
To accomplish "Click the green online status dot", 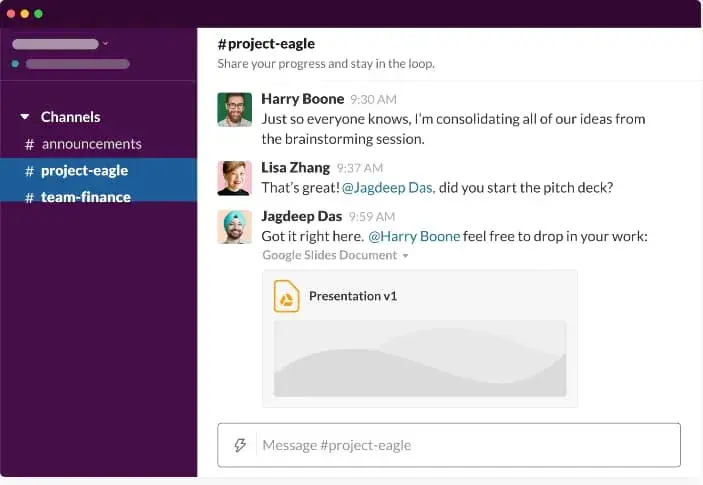I will point(15,64).
